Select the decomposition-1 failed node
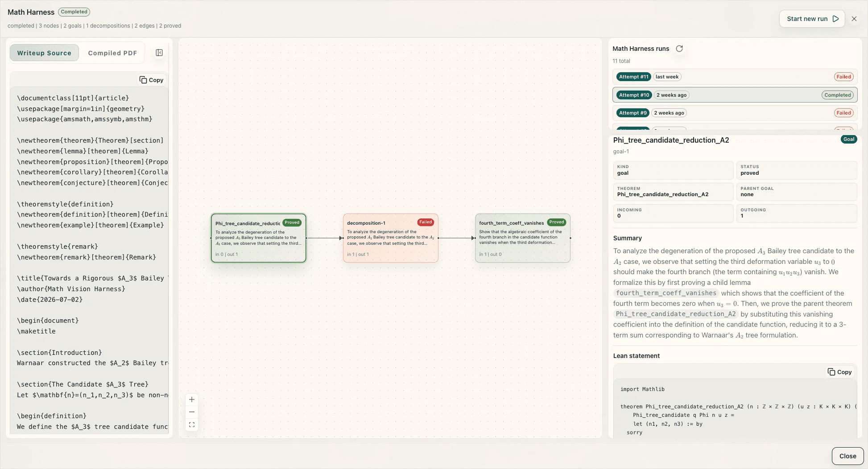Image resolution: width=868 pixels, height=469 pixels. point(390,238)
